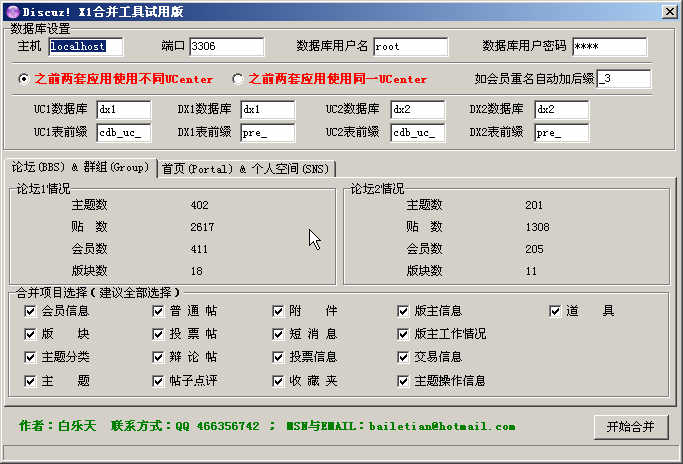
Task: Click the author contact text 作者:白乐天
Action: [57, 426]
